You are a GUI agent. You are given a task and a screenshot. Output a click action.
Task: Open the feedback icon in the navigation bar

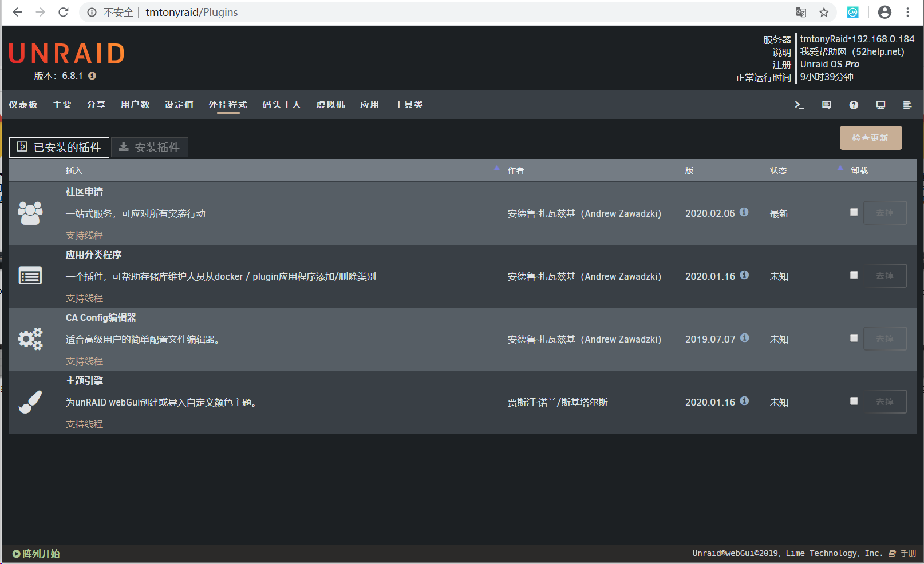pos(826,105)
